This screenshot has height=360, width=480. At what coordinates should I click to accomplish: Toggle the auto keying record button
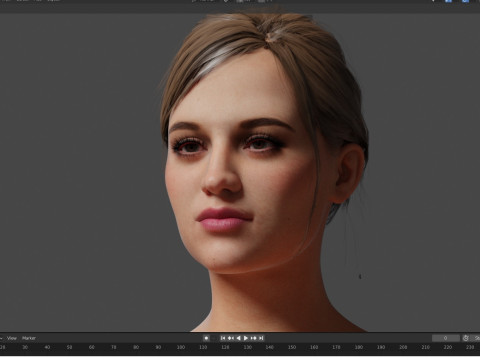coord(206,338)
